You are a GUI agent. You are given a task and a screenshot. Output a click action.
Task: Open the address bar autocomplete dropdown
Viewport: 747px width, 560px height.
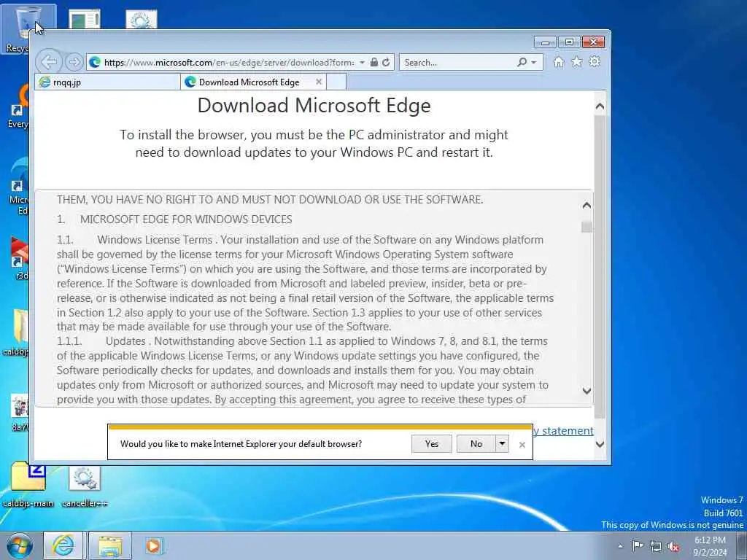coord(362,63)
